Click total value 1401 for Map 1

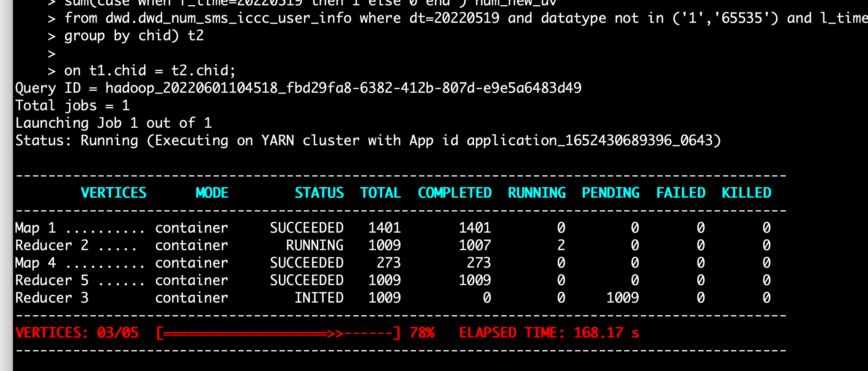tap(385, 228)
